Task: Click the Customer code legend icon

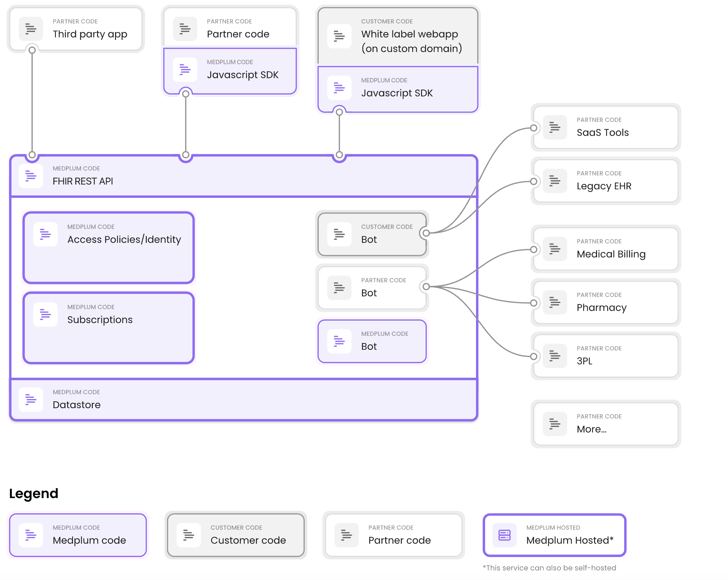Action: point(189,535)
